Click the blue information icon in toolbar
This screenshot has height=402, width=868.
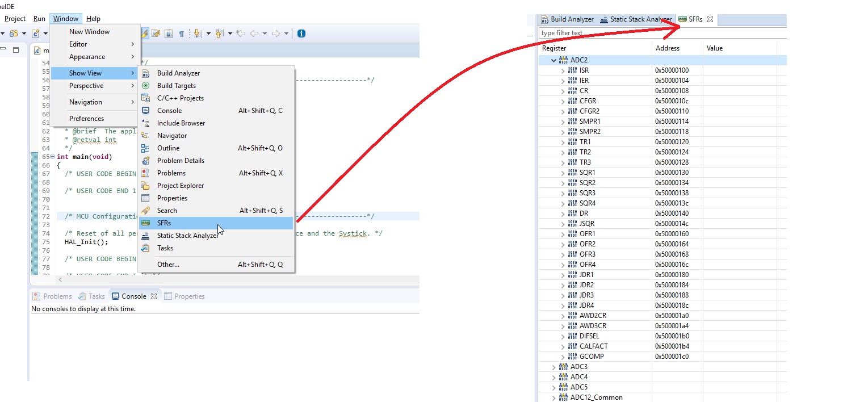(x=301, y=33)
